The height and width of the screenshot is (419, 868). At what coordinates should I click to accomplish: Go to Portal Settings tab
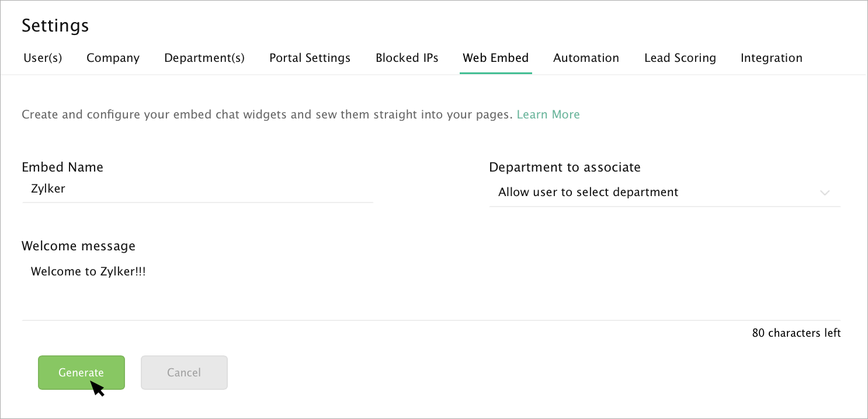[310, 58]
